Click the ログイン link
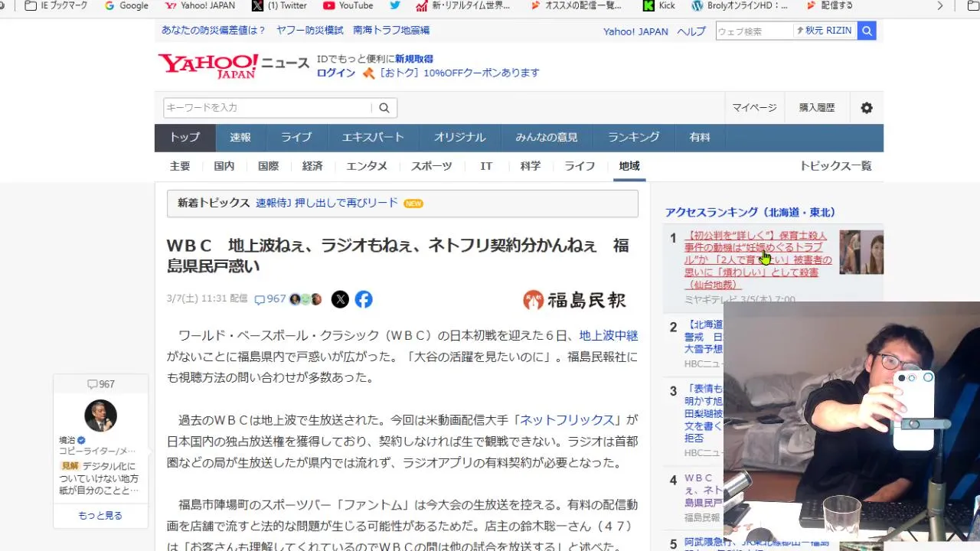980x551 pixels. 336,73
